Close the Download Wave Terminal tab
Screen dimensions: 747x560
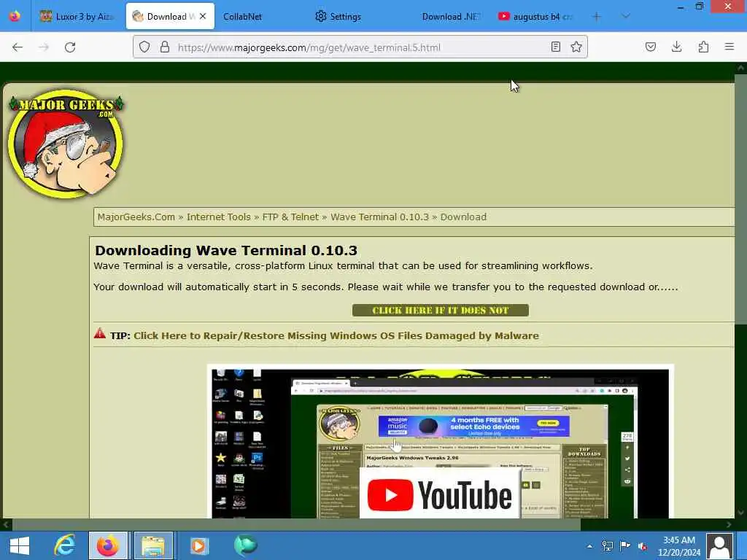coord(203,16)
